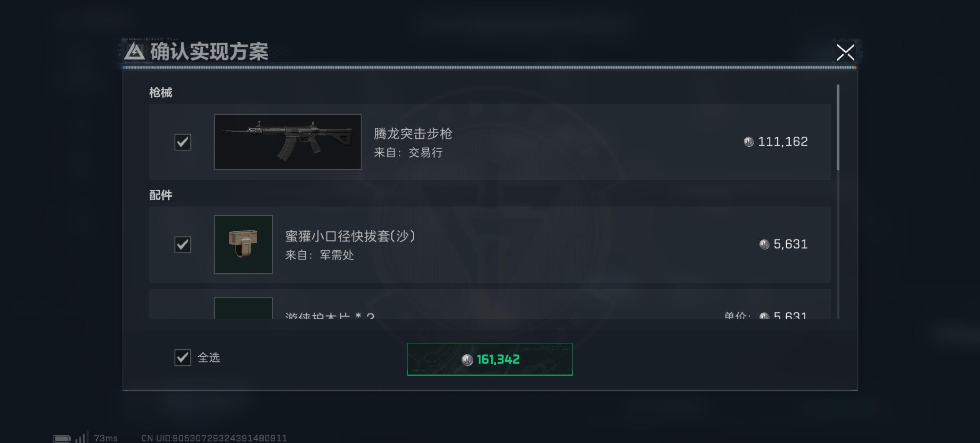The image size is (980, 443).
Task: Click the partially visible third item thumbnail
Action: coord(244,309)
